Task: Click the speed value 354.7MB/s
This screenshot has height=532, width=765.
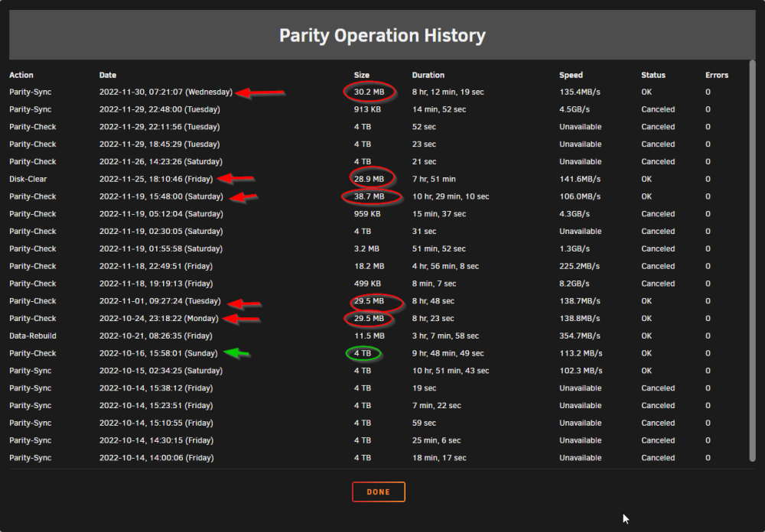Action: pyautogui.click(x=580, y=336)
